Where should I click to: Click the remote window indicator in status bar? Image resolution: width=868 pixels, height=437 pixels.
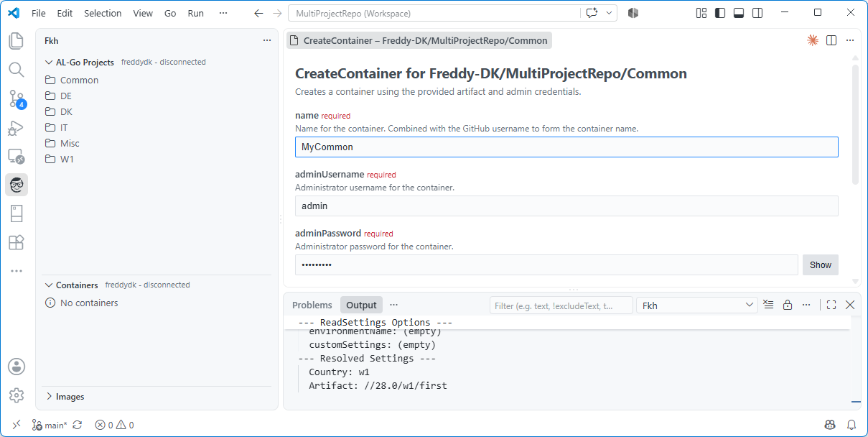pos(17,425)
